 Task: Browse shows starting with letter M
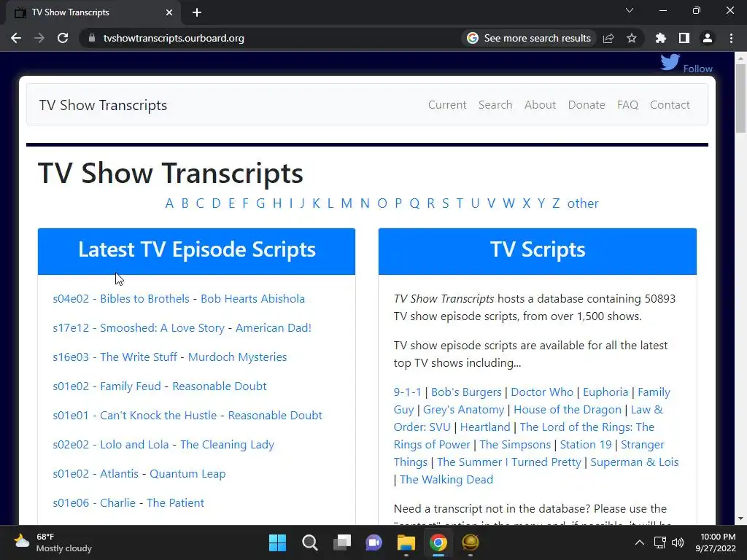[347, 203]
